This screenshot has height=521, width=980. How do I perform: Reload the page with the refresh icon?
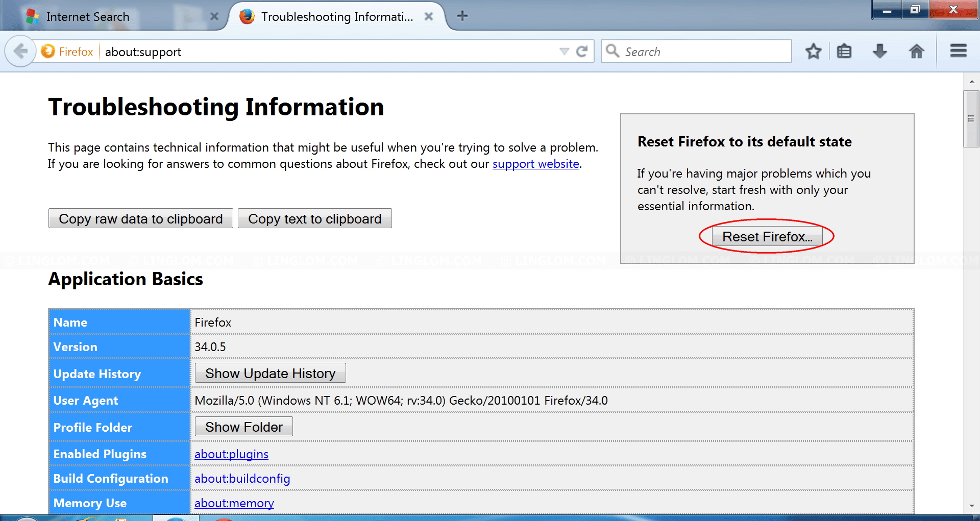pos(582,52)
